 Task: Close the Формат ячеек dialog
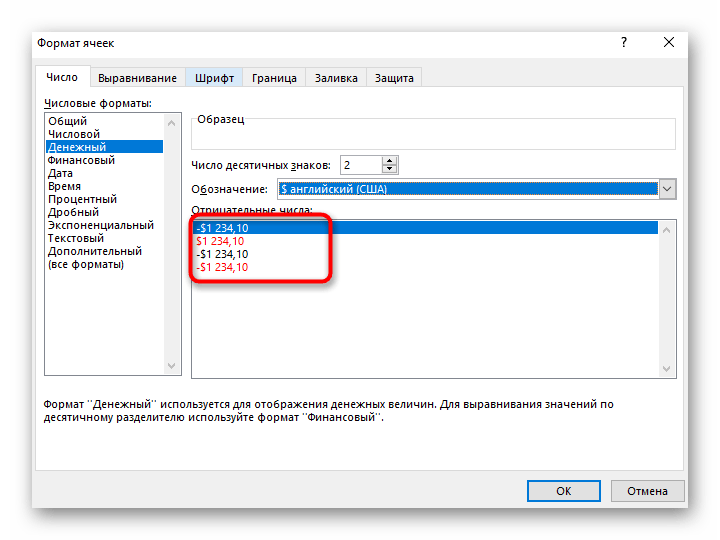pyautogui.click(x=669, y=43)
